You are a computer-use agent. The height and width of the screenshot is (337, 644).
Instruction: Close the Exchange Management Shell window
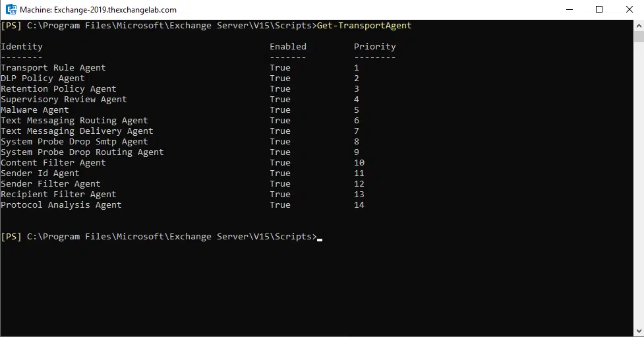[x=629, y=9]
